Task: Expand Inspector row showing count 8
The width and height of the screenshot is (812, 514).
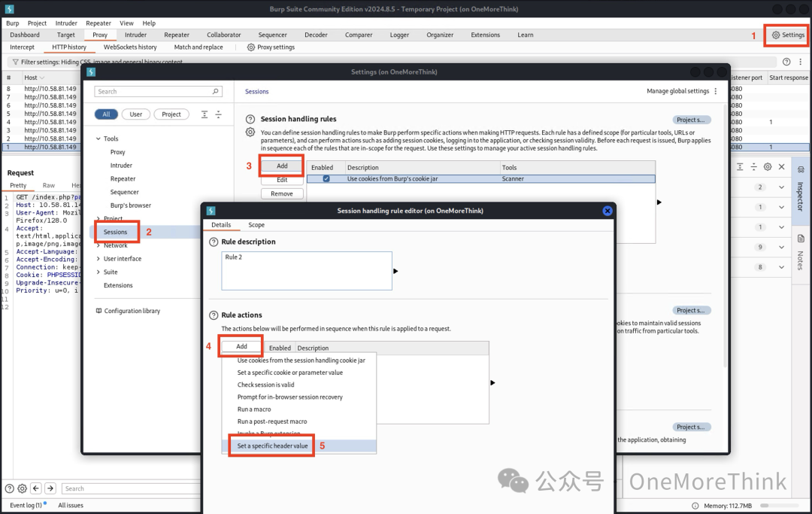Action: click(x=781, y=267)
